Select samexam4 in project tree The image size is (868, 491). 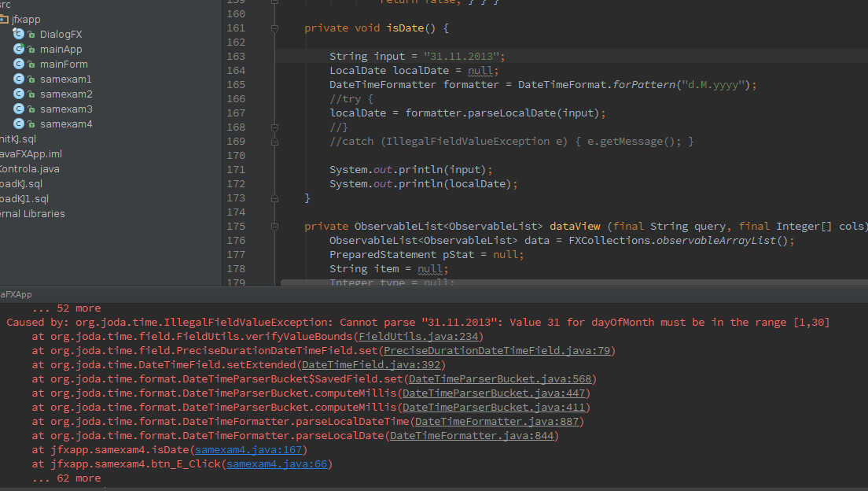coord(66,124)
